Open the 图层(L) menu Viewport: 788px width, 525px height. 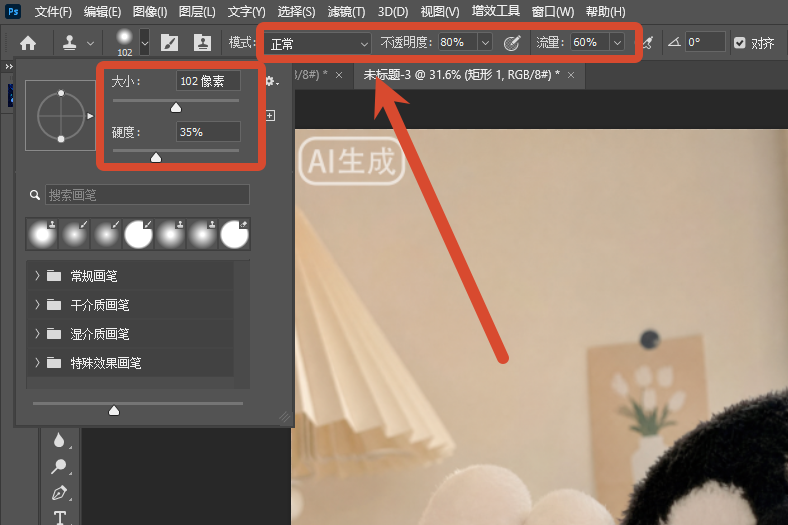tap(197, 12)
